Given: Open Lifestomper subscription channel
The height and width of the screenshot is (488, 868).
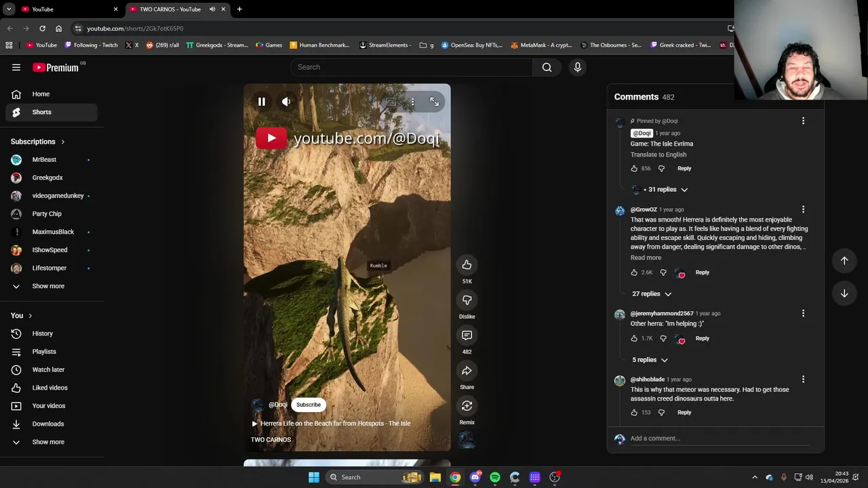Looking at the screenshot, I should coord(52,268).
